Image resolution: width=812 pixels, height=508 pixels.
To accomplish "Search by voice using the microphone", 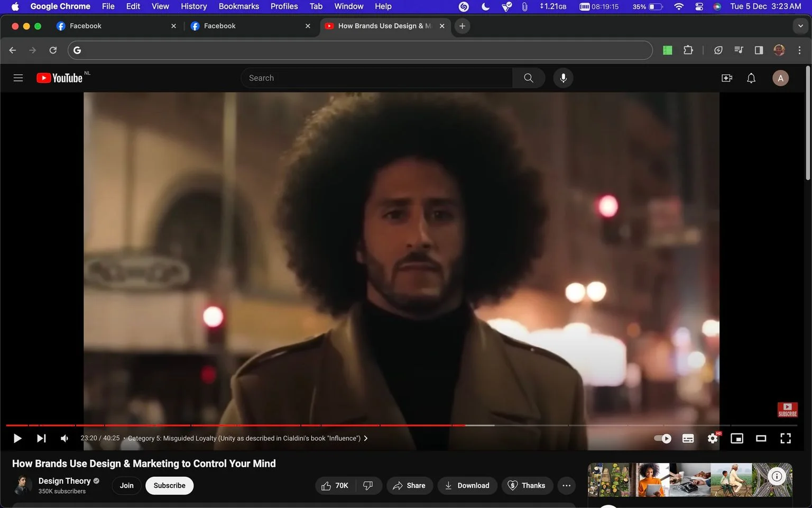I will [x=563, y=78].
